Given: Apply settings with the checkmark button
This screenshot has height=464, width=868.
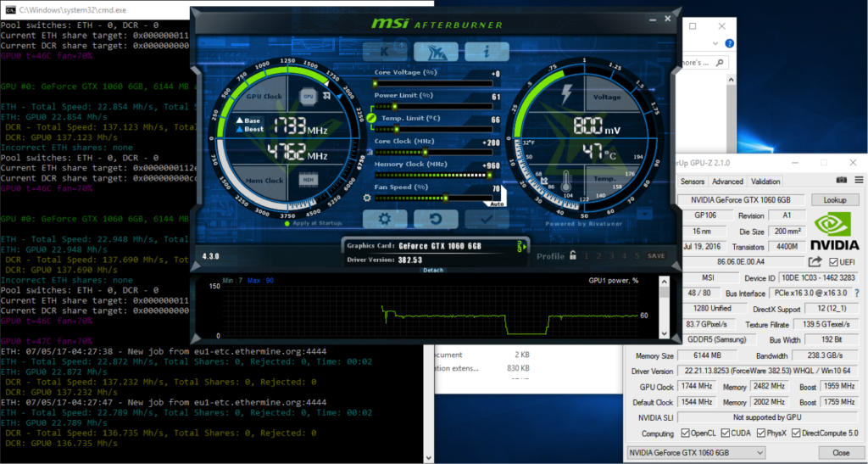Looking at the screenshot, I should point(487,219).
